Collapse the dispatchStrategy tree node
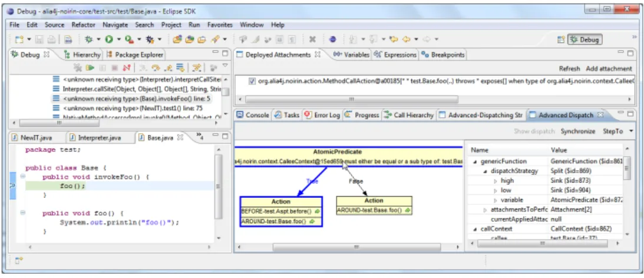644x278 pixels. pos(486,171)
